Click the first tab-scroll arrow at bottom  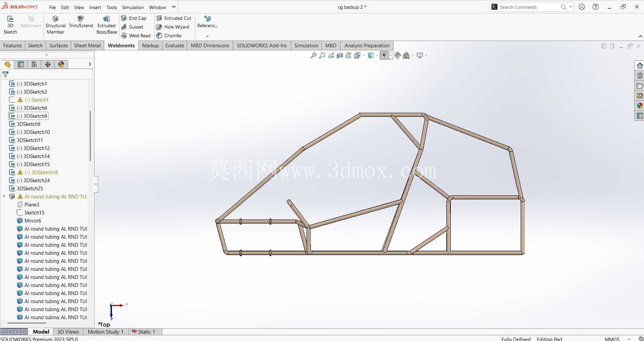(4, 332)
